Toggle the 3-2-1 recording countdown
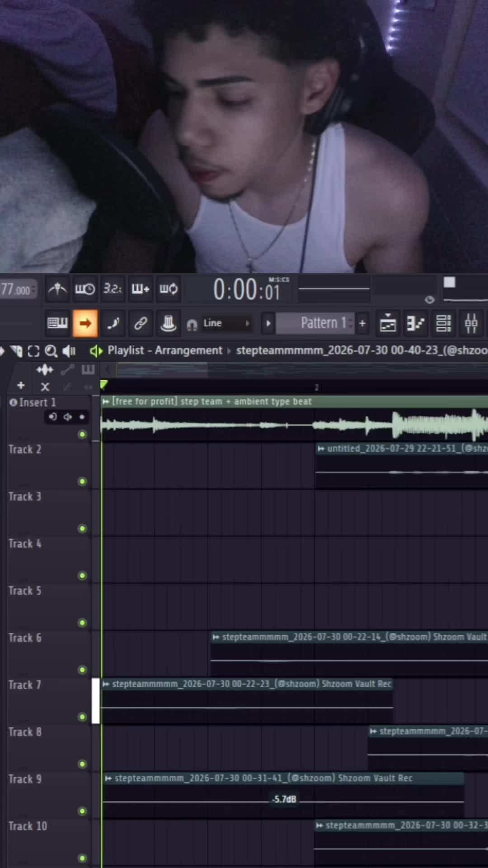This screenshot has width=488, height=868. tap(113, 289)
